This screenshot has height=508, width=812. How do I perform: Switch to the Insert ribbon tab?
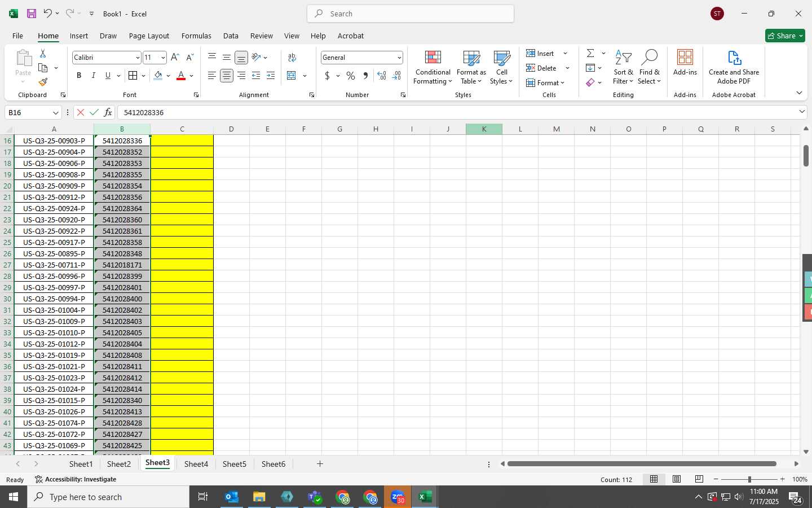79,36
